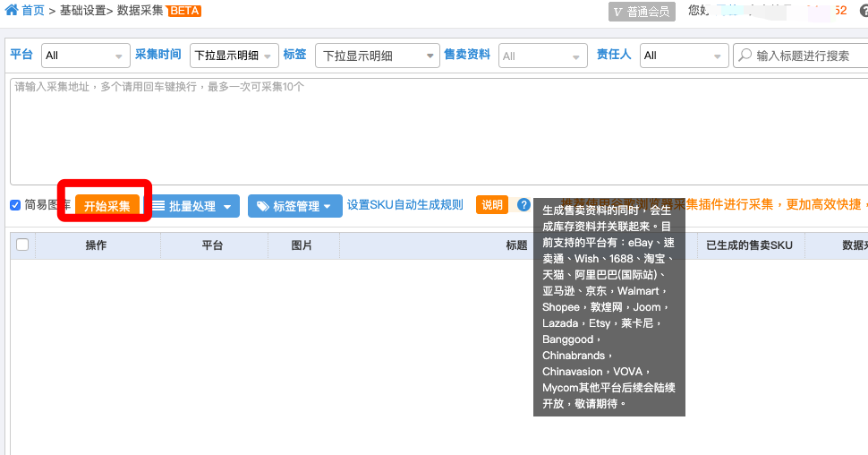The width and height of the screenshot is (868, 455).
Task: Check the select-all checkbox in table header
Action: click(x=22, y=245)
